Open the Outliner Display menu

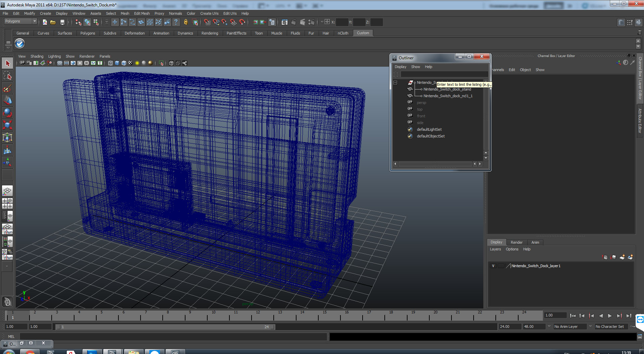coord(400,67)
